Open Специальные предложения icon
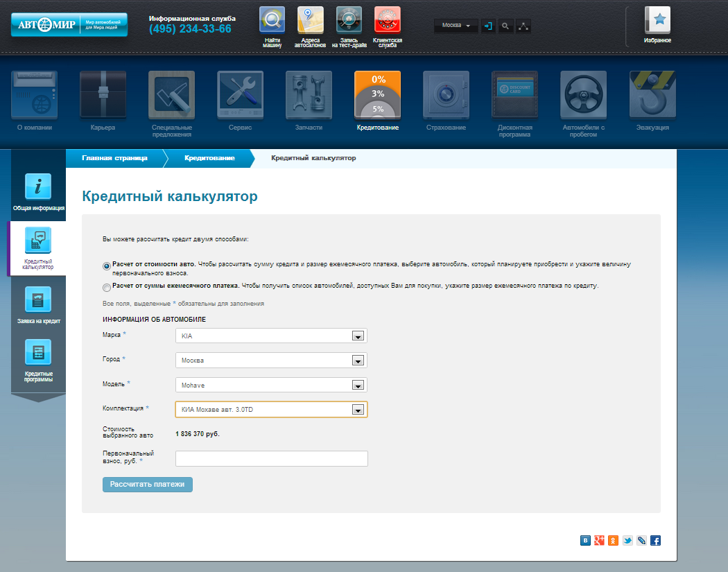The width and height of the screenshot is (728, 572). (171, 95)
